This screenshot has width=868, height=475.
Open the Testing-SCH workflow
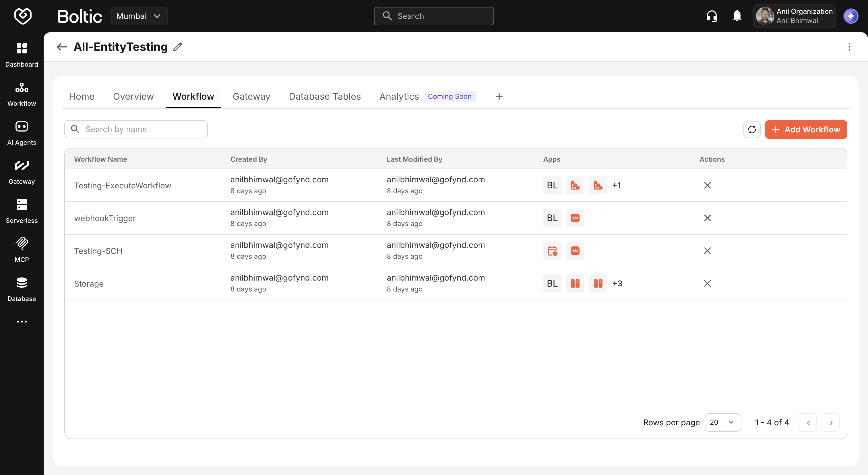tap(98, 251)
